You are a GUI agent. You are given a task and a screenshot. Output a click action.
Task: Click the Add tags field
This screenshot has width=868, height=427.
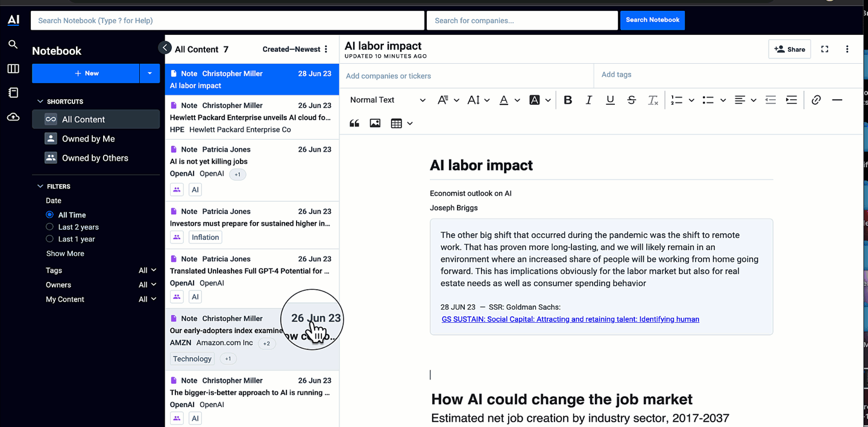728,75
